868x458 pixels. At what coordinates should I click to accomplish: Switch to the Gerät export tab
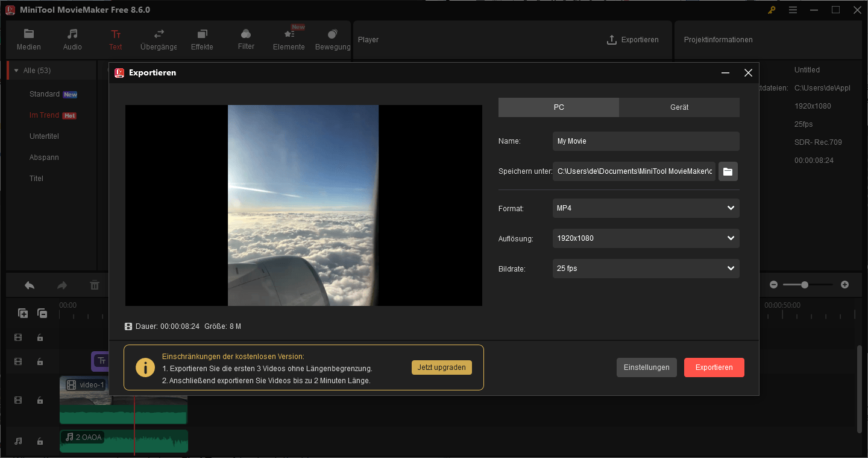(679, 107)
